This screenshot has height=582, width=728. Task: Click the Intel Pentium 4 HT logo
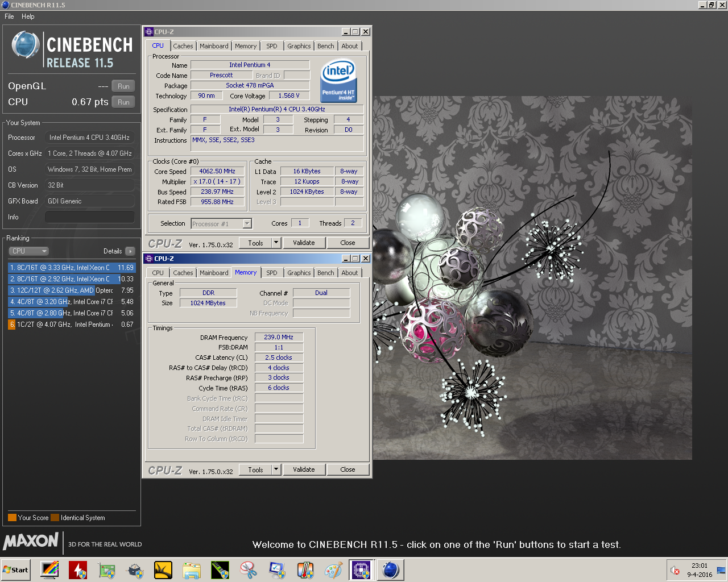(338, 81)
